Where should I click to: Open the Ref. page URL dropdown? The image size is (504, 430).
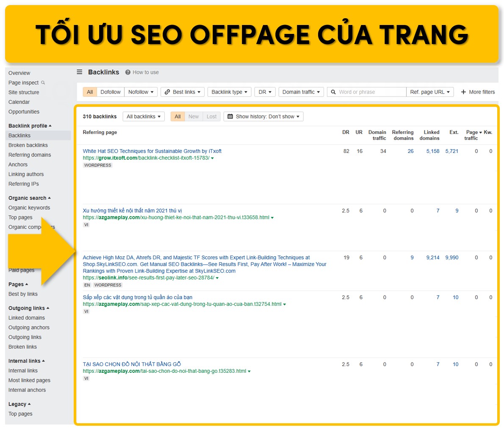click(x=430, y=92)
